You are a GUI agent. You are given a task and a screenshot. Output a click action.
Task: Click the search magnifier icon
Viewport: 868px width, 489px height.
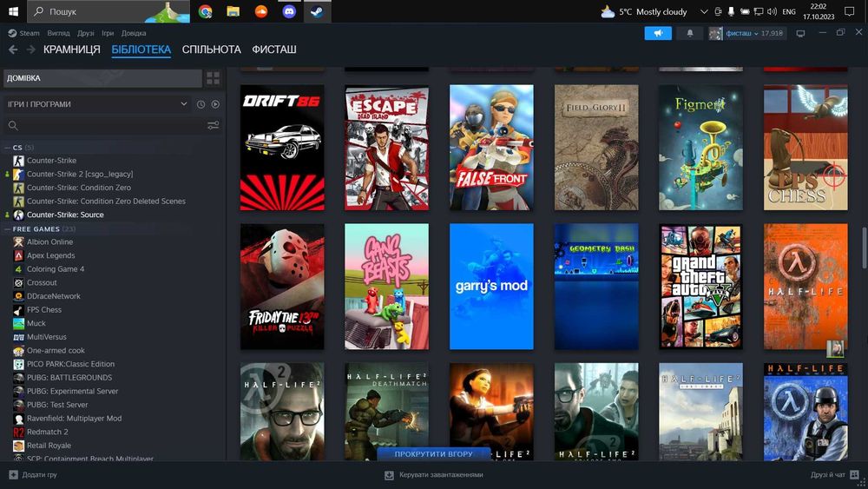(13, 126)
